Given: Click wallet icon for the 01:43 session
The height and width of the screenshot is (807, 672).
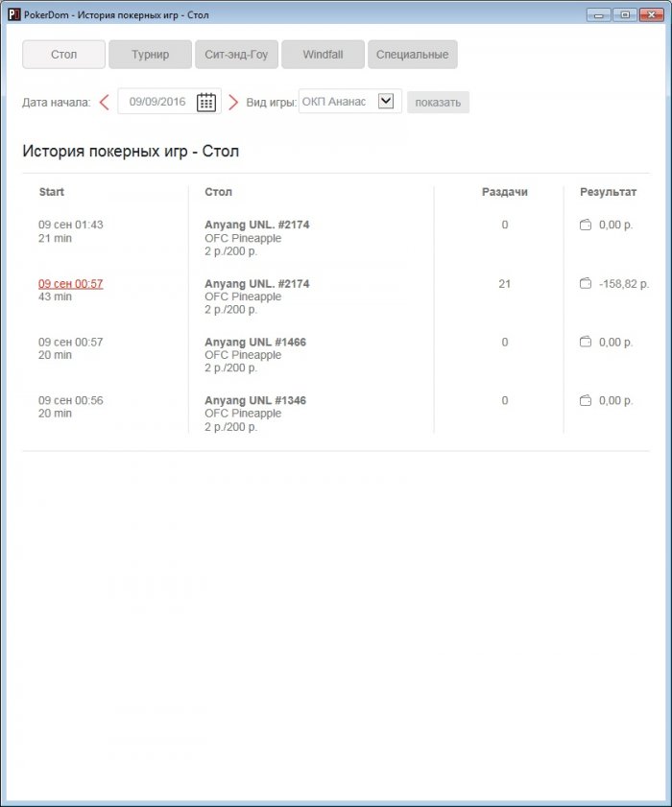Looking at the screenshot, I should (586, 225).
